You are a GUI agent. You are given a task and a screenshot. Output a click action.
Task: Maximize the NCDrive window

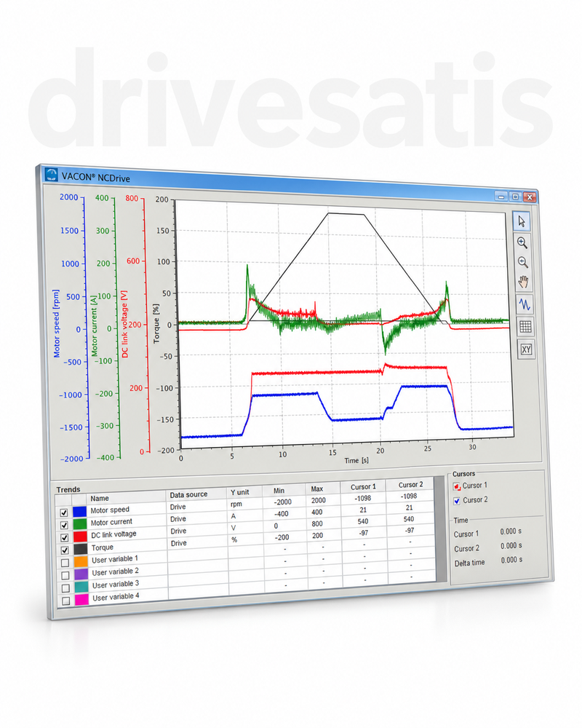coord(515,197)
